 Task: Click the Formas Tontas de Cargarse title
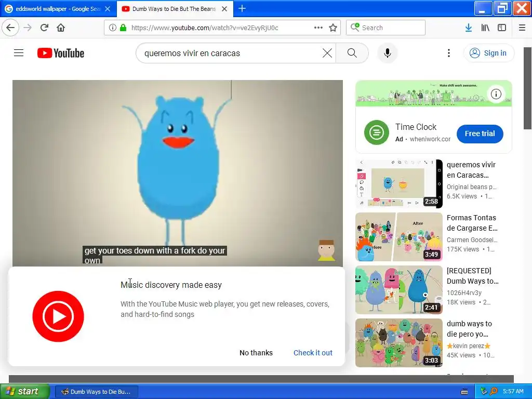pos(472,223)
